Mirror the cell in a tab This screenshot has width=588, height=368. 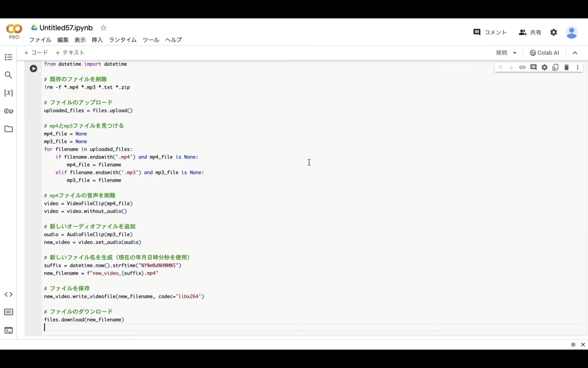(556, 67)
